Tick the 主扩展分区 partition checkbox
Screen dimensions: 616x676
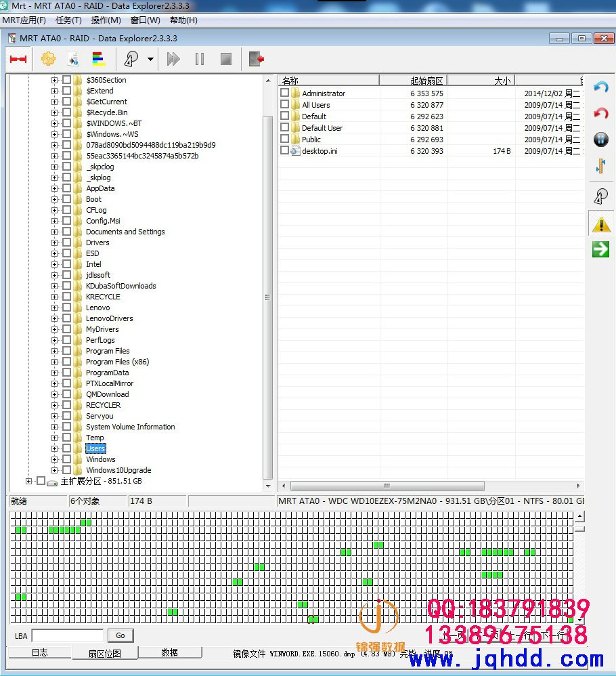coord(41,481)
